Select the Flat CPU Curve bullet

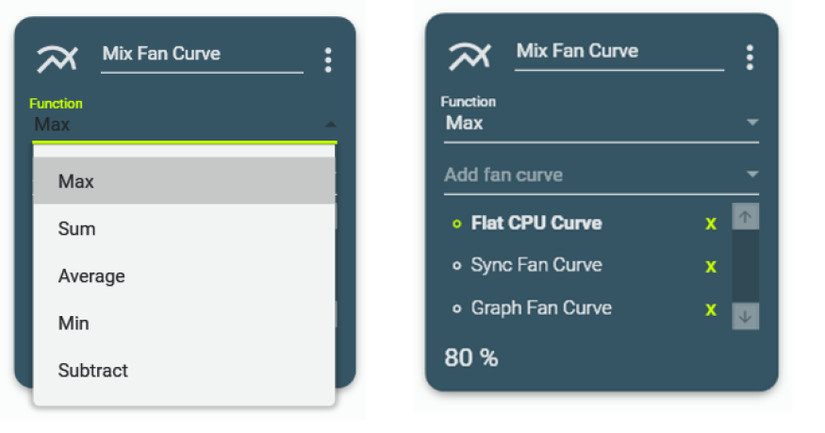pos(457,224)
